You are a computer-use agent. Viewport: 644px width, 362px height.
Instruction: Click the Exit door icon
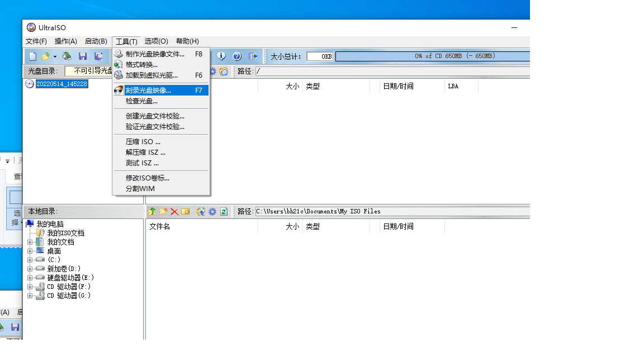[253, 56]
